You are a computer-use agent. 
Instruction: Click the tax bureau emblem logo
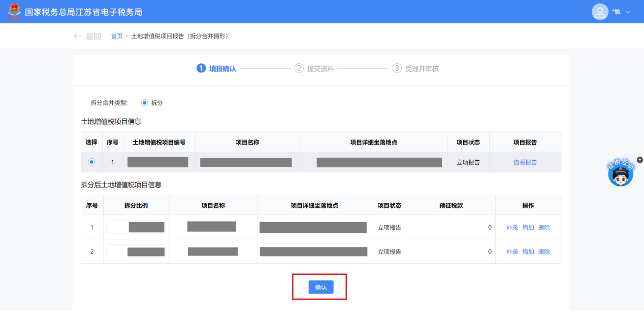(14, 12)
